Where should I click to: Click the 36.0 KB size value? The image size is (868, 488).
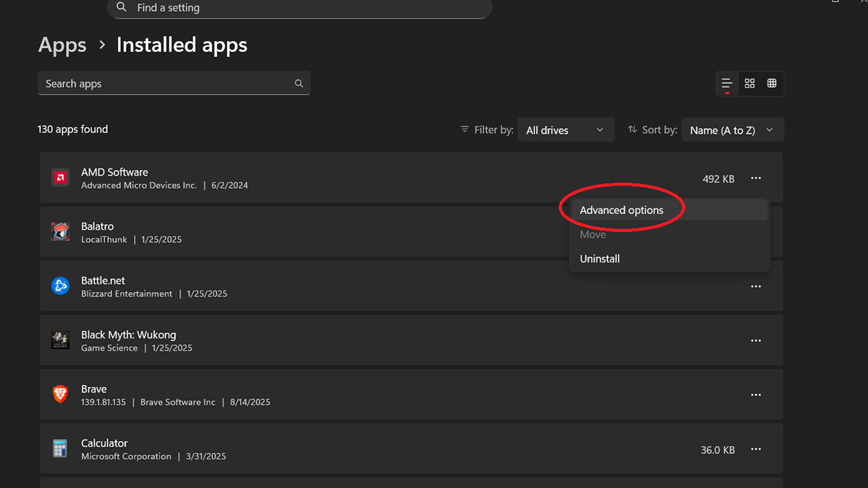[718, 450]
